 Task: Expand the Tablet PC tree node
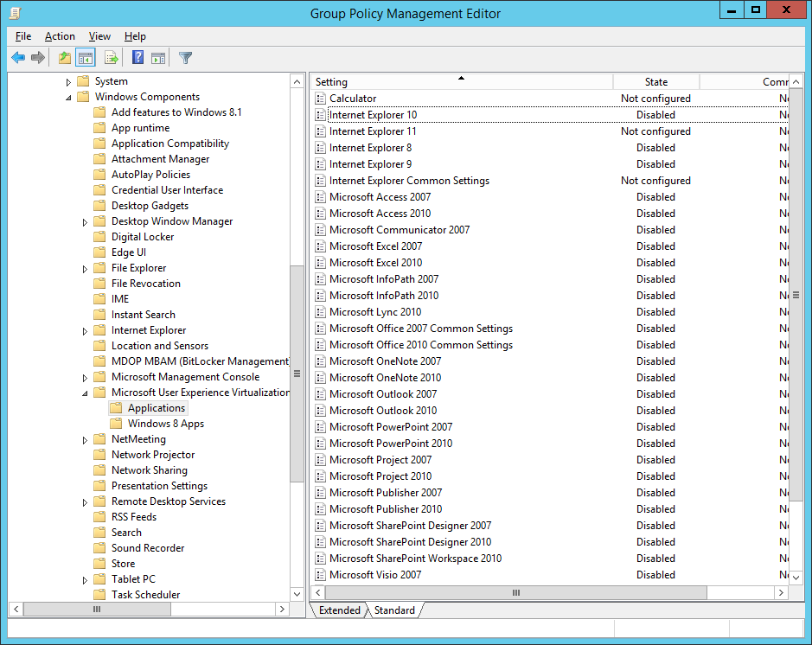pos(85,580)
